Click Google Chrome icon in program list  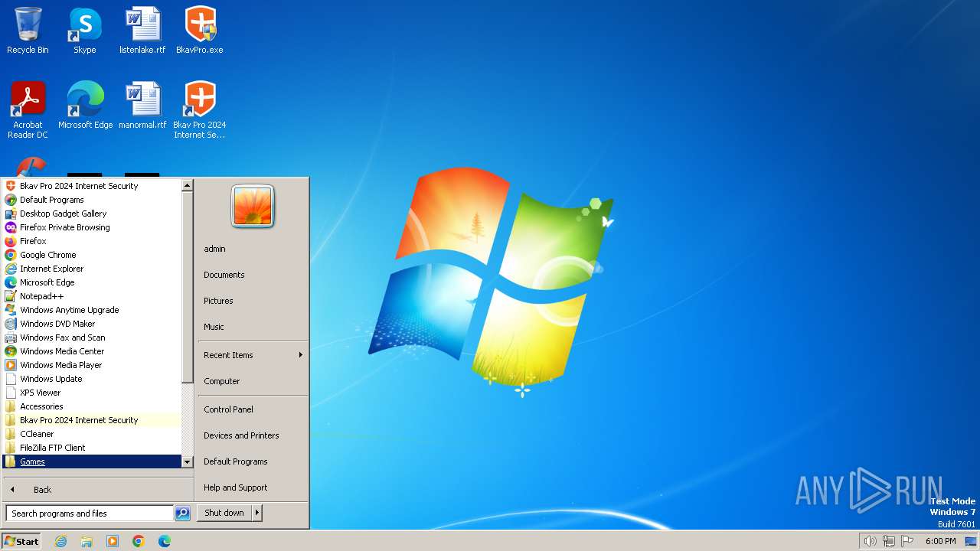coord(11,255)
